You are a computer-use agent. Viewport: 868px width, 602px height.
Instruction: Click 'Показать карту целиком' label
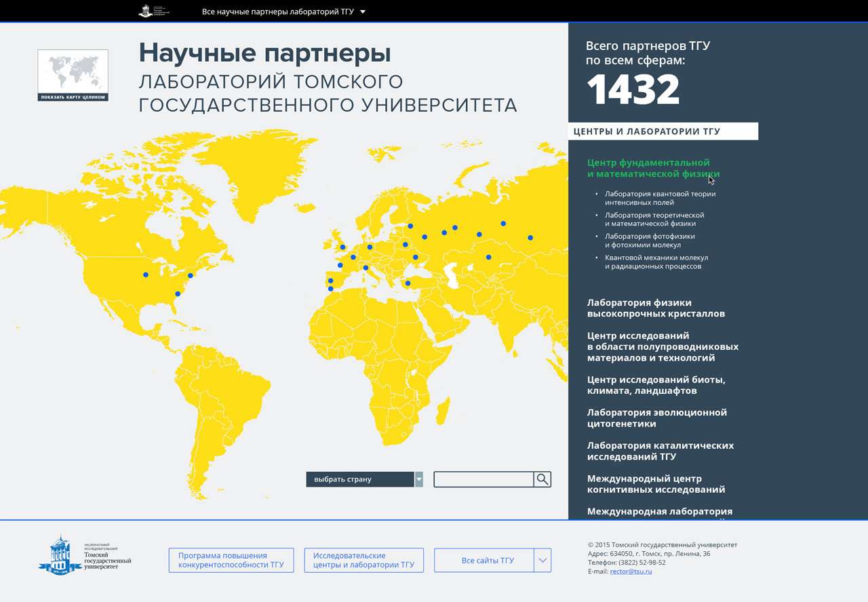[73, 97]
